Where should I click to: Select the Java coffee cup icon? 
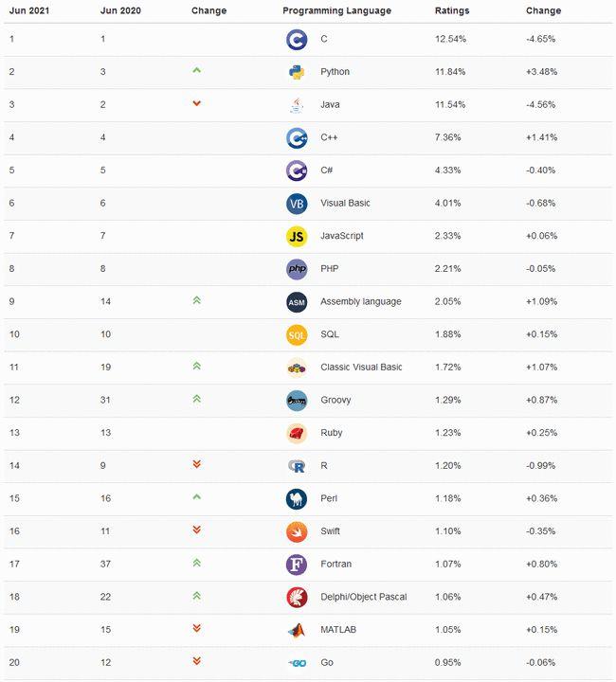(x=297, y=105)
